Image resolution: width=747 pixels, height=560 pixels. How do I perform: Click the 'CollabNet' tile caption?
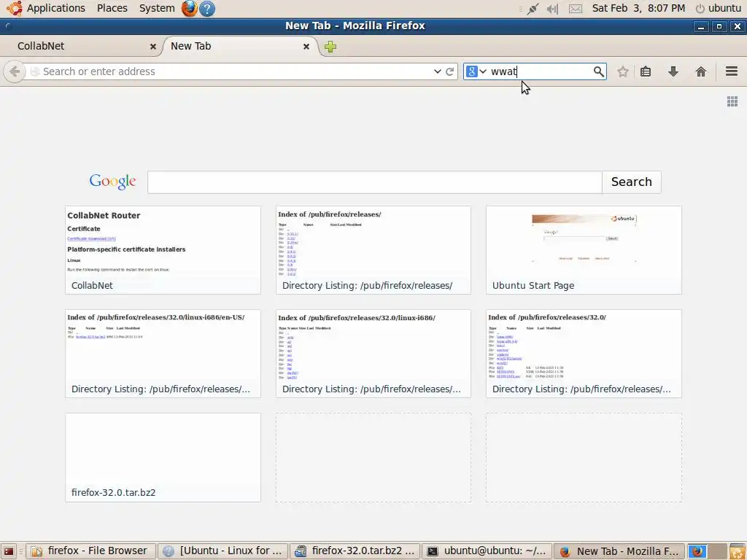point(92,285)
